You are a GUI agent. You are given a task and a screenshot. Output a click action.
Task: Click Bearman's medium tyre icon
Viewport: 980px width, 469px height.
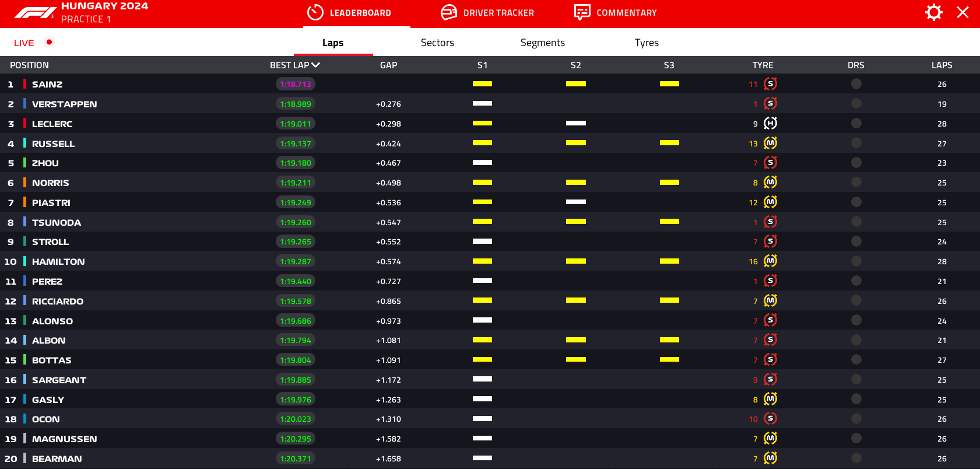click(x=770, y=459)
